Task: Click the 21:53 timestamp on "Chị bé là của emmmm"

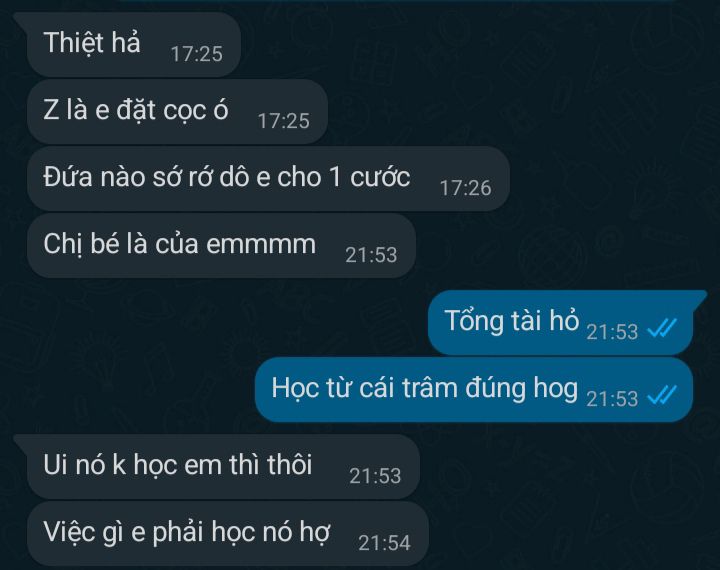Action: (x=371, y=255)
